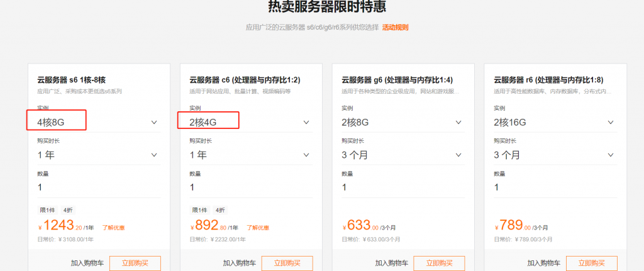The width and height of the screenshot is (644, 271).
Task: Click 立即购买 in the r6 card
Action: (591, 263)
